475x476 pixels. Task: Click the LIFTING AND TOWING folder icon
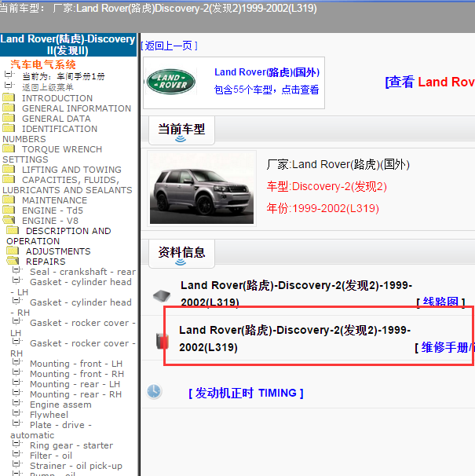coord(9,169)
